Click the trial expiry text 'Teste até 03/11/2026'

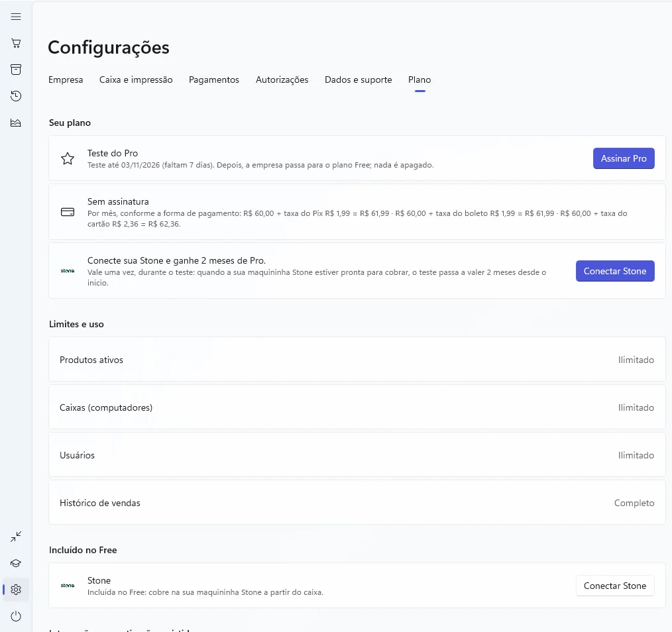(123, 165)
